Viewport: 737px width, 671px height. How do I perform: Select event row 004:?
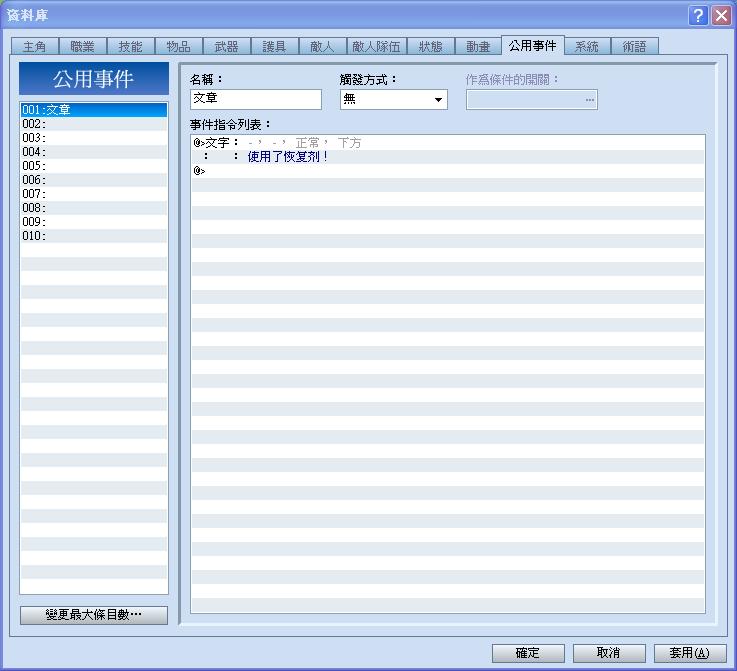click(x=94, y=152)
